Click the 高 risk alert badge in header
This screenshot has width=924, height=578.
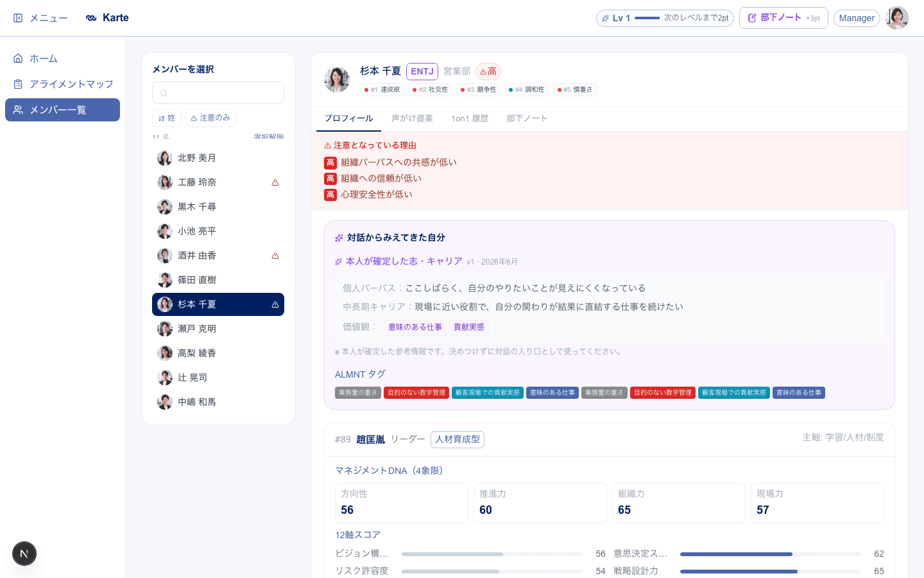[488, 71]
